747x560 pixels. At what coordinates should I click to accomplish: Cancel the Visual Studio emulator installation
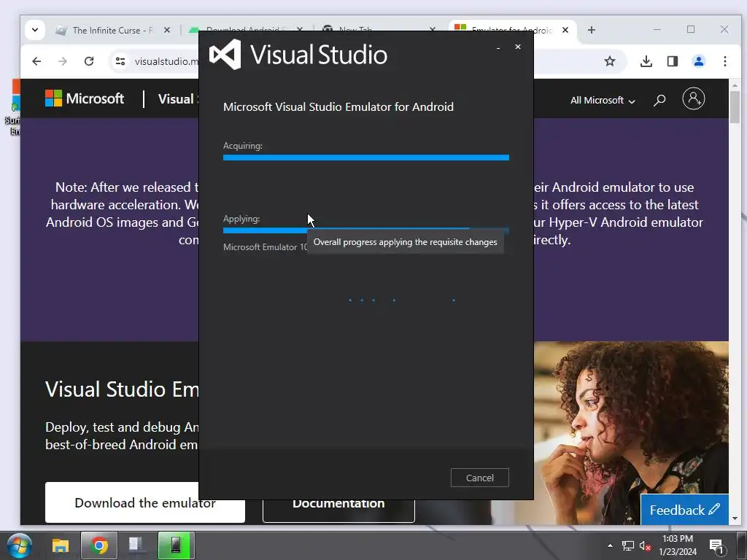coord(480,478)
